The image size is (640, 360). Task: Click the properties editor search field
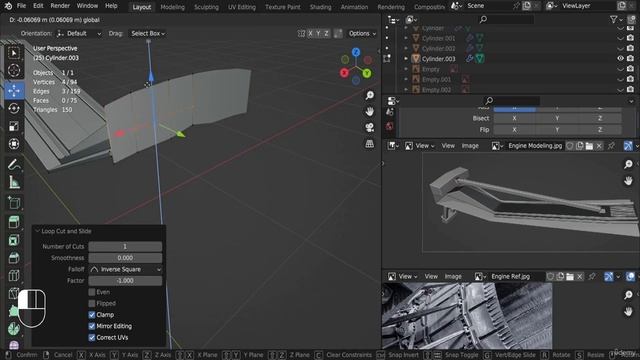[x=512, y=100]
